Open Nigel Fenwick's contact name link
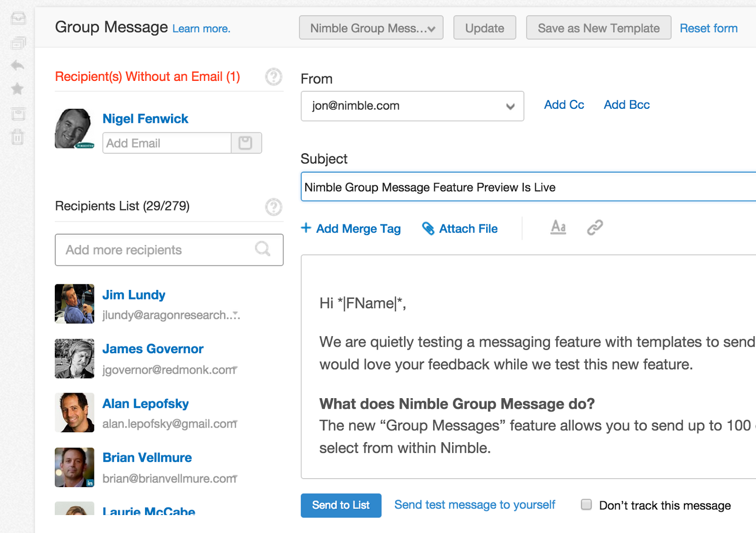Viewport: 756px width, 533px height. (x=146, y=119)
